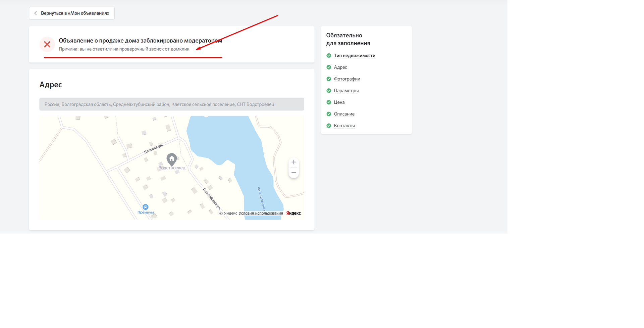The height and width of the screenshot is (328, 644).
Task: Click the Адрес section heading
Action: [51, 85]
